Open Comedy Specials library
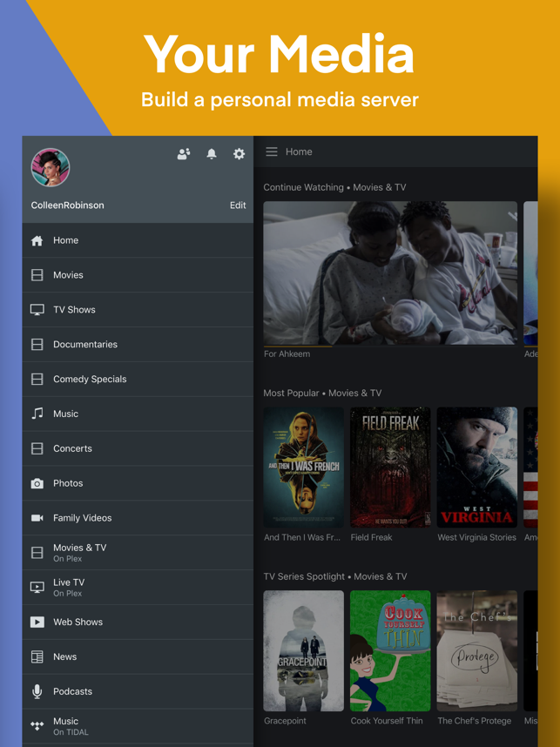 click(x=138, y=380)
